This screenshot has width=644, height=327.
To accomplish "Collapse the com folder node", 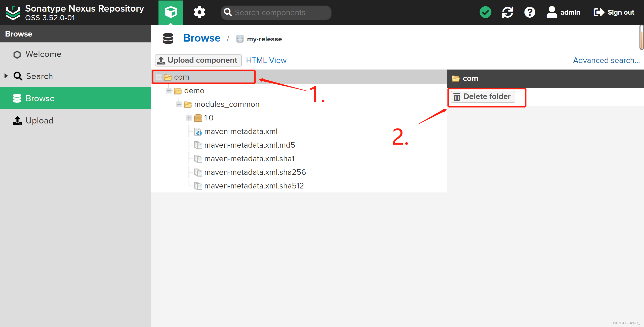I will (x=158, y=77).
